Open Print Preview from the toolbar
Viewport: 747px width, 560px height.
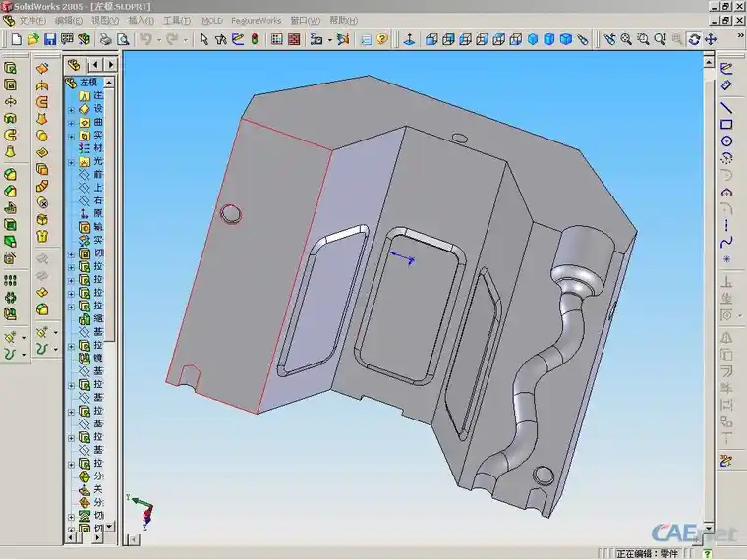[x=123, y=39]
